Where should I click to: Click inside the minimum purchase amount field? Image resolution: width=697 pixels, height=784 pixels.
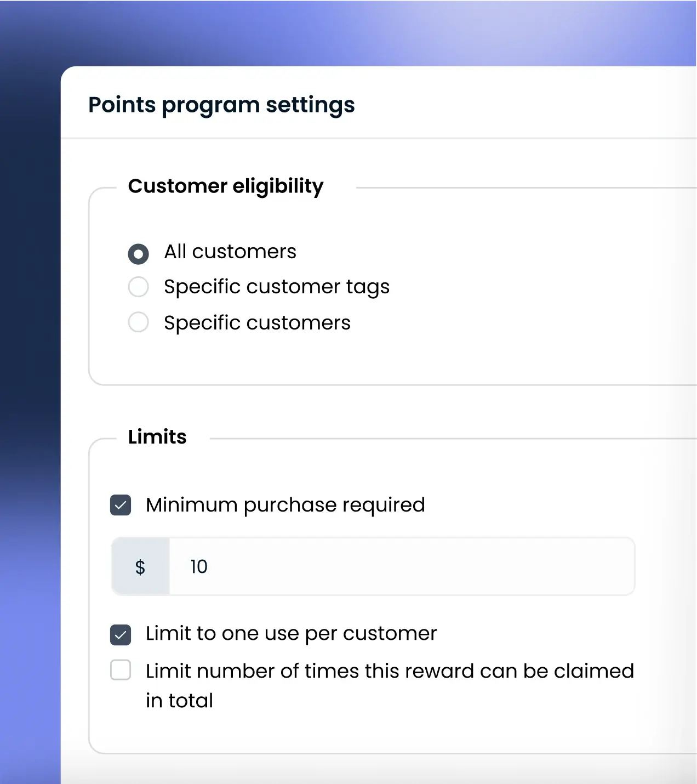point(384,566)
